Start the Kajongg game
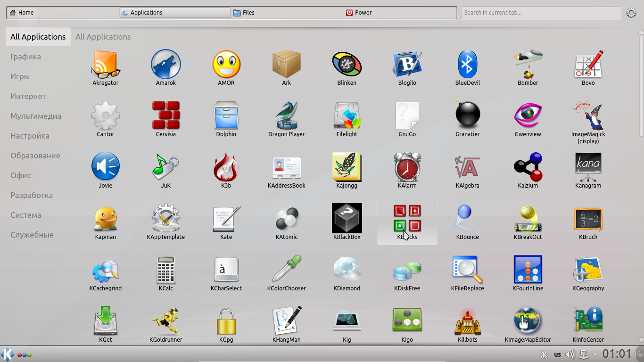Screen dimensions: 644x362 pos(347,171)
